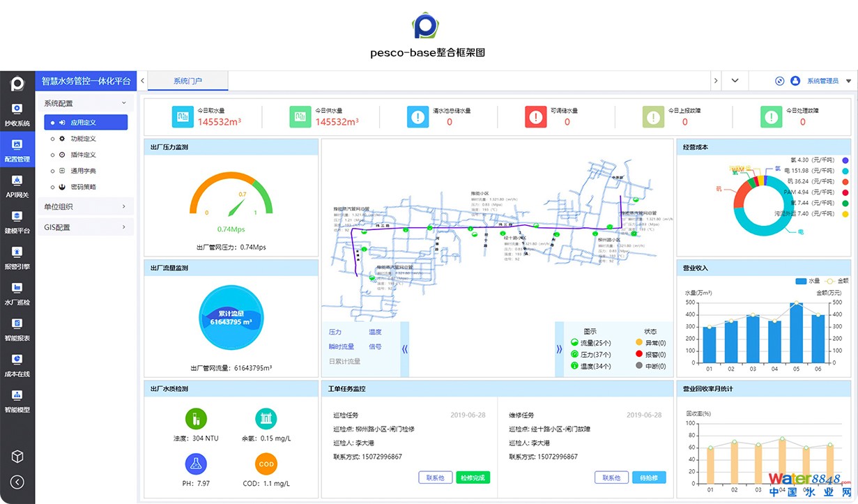Select the API网关 sidebar icon
The height and width of the screenshot is (504, 858).
point(17,185)
